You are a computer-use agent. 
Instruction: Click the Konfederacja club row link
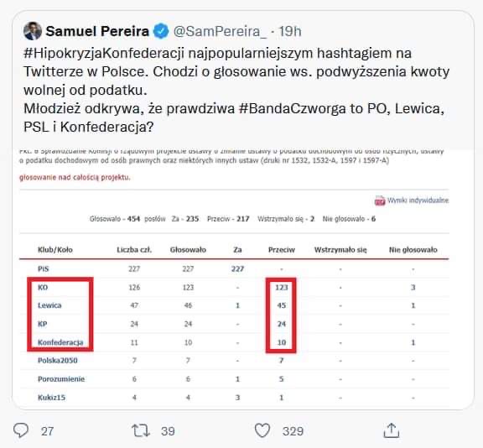tap(60, 342)
